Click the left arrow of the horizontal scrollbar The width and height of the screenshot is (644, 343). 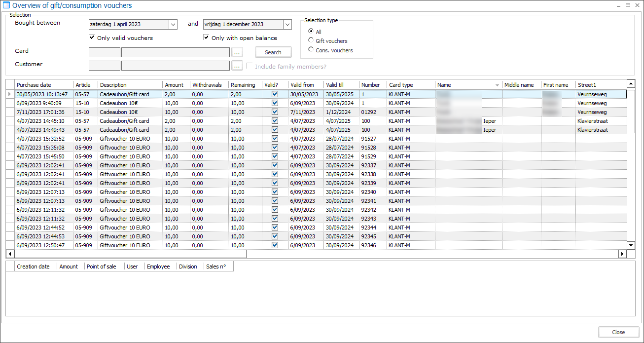tap(10, 254)
